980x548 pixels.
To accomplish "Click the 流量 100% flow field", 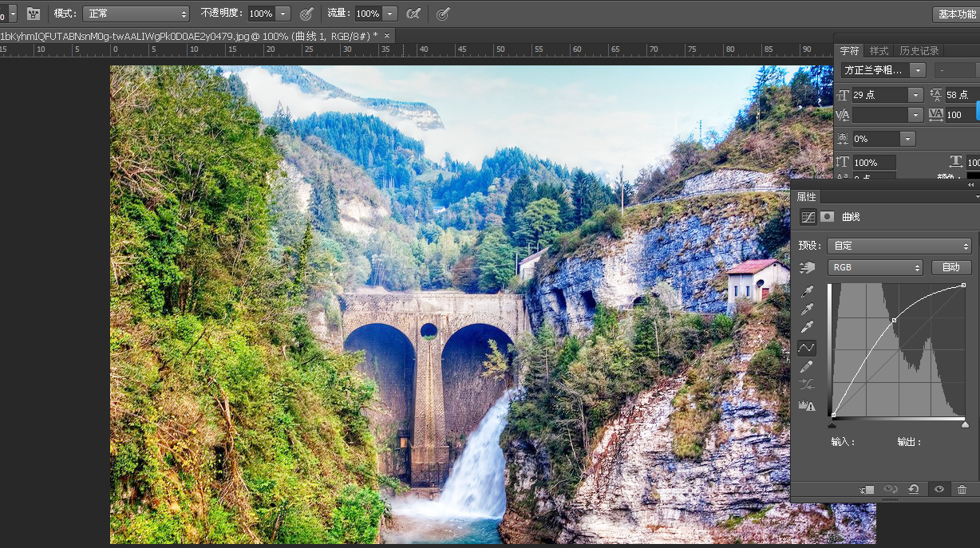I will (x=368, y=14).
